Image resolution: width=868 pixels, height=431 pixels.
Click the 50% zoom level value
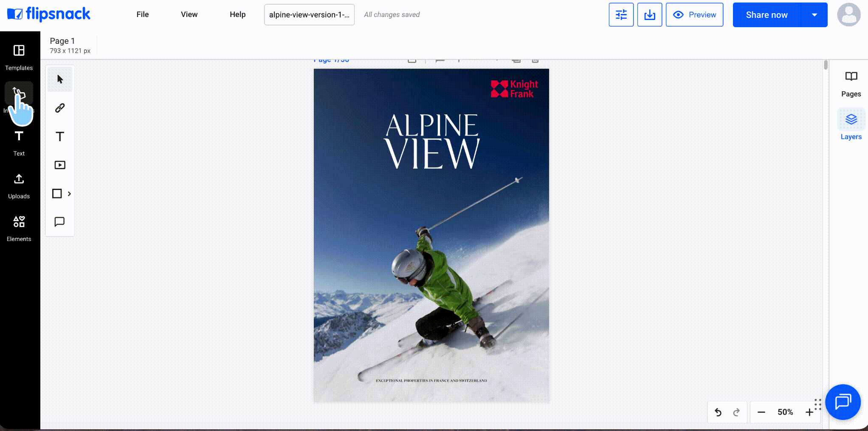click(785, 412)
